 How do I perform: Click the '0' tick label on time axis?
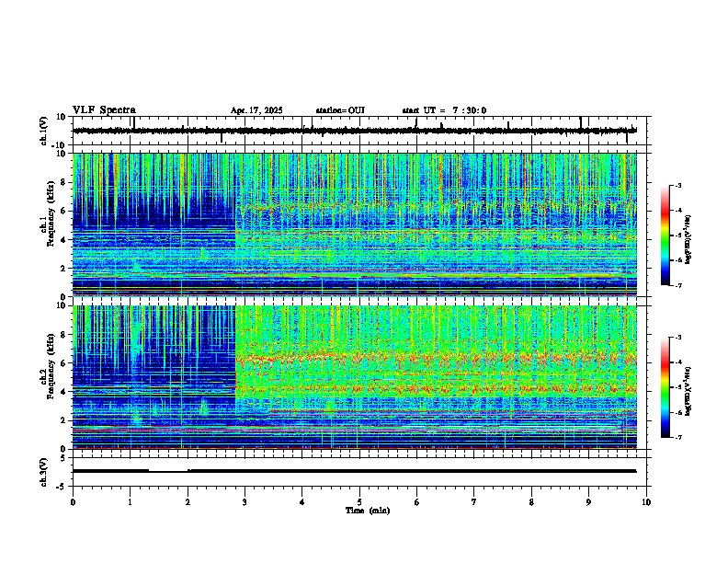[73, 502]
